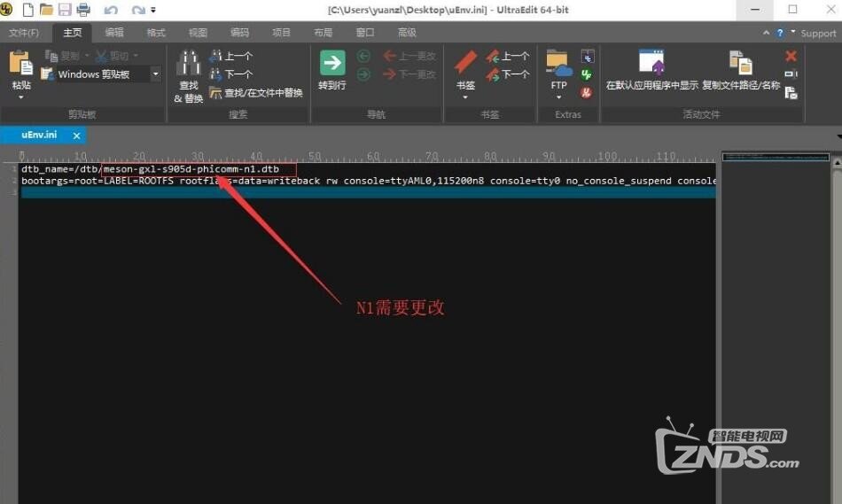Viewport: 842px width, 504px height.
Task: Open the quick access toolbar customize arrow
Action: point(153,10)
